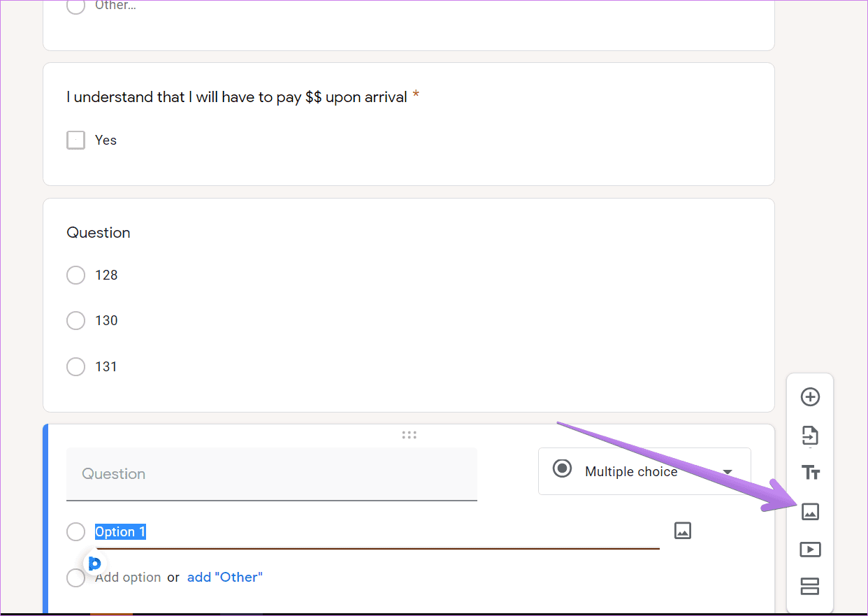Select the 128 radio option
The height and width of the screenshot is (616, 868).
(75, 275)
